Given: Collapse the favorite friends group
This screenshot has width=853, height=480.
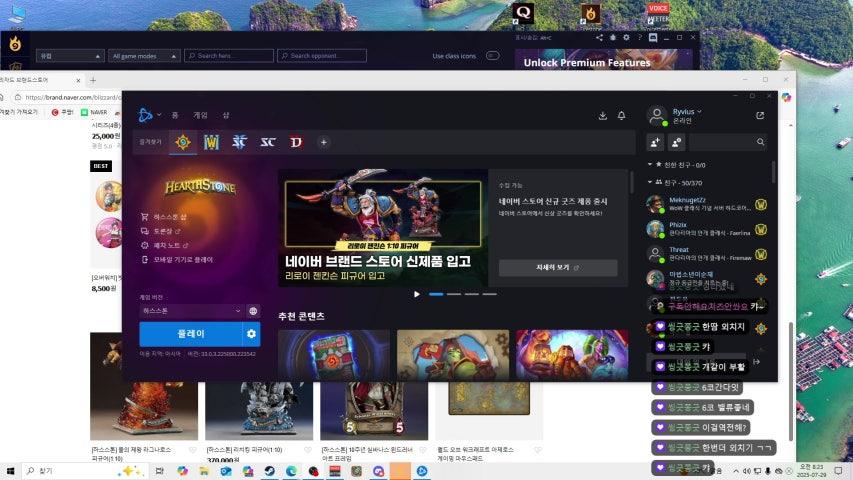Looking at the screenshot, I should [650, 164].
